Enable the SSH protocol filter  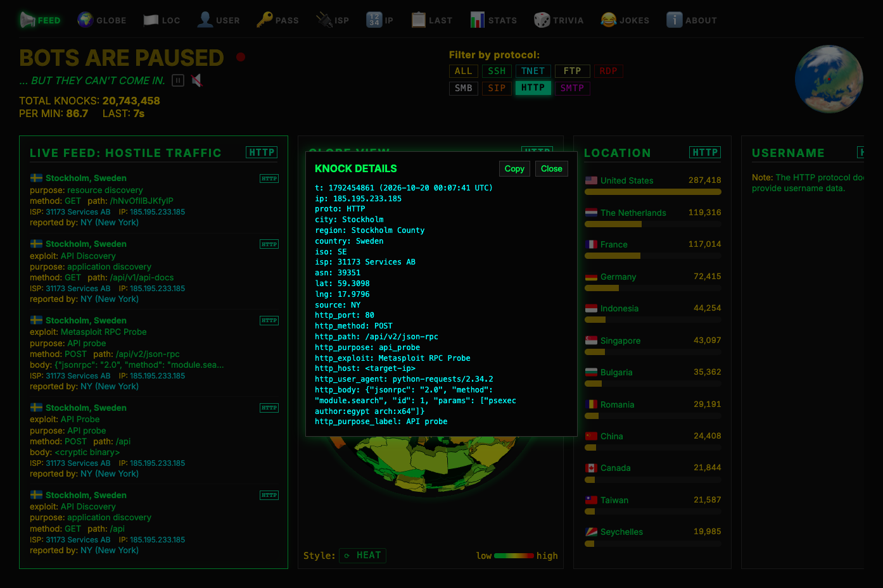(497, 71)
